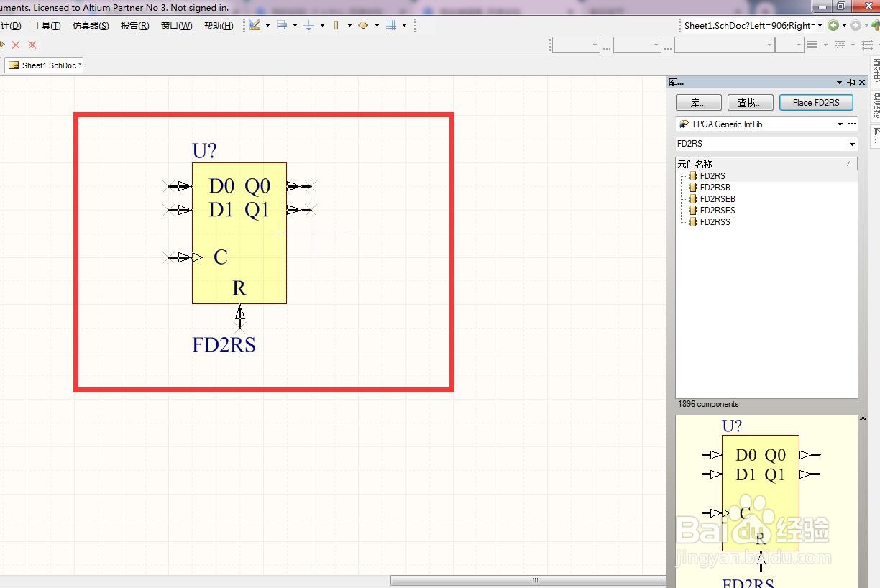Click the FD2RSB component icon in list
The width and height of the screenshot is (880, 588).
click(693, 188)
